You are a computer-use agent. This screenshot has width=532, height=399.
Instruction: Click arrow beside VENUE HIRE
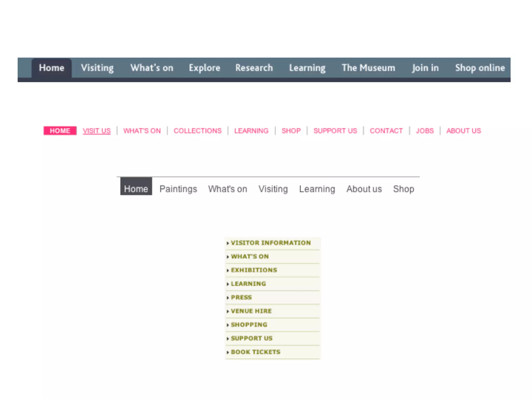pos(228,311)
